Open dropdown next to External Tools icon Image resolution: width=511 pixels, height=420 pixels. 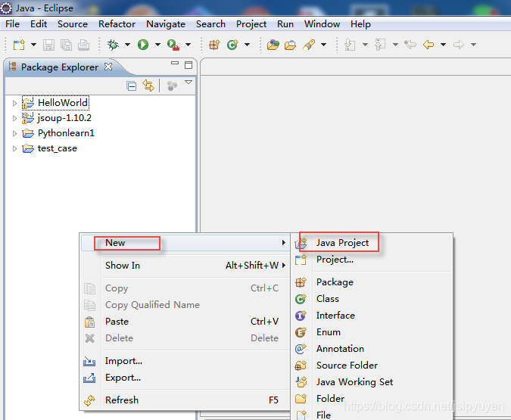[x=188, y=45]
